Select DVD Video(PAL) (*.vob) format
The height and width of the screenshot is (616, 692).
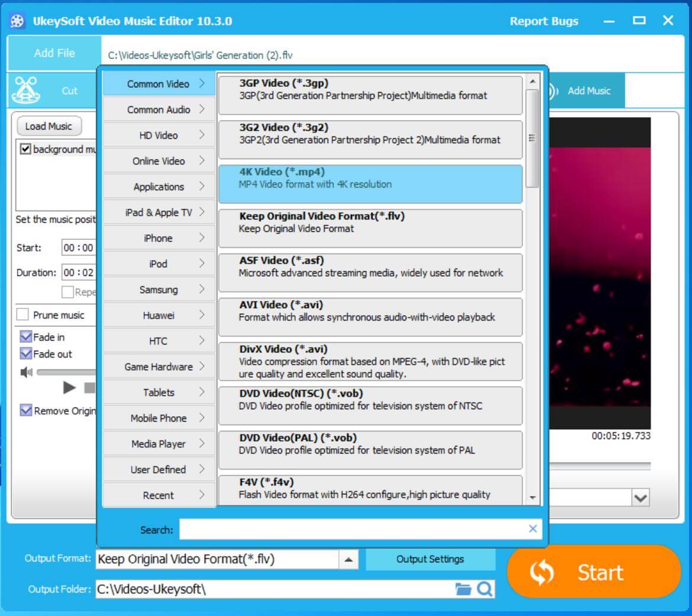[370, 450]
